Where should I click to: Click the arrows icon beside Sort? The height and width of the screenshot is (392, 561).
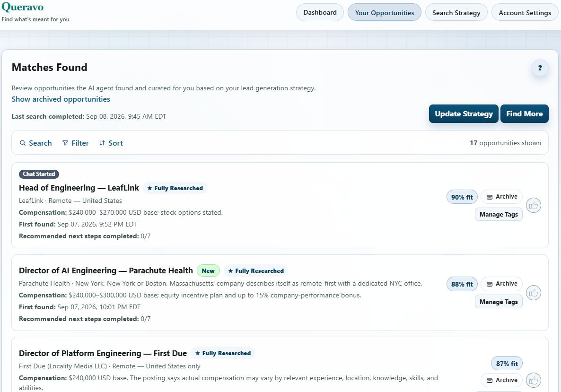pyautogui.click(x=102, y=143)
